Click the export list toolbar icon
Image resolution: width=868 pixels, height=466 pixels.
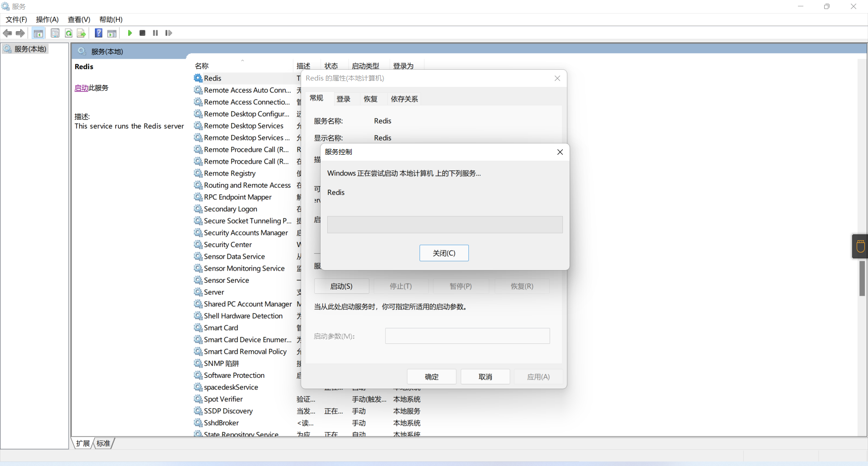click(x=81, y=33)
